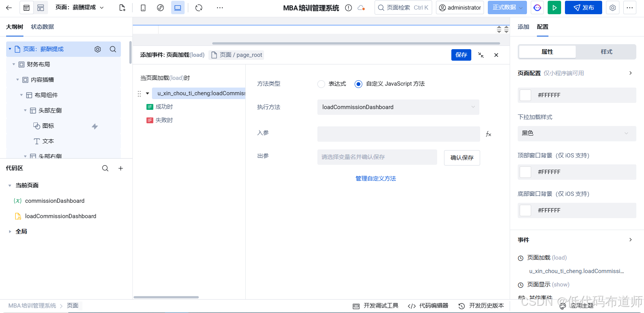Viewport: 644px width, 313px height.
Task: Open the outline list view icon
Action: point(26,8)
